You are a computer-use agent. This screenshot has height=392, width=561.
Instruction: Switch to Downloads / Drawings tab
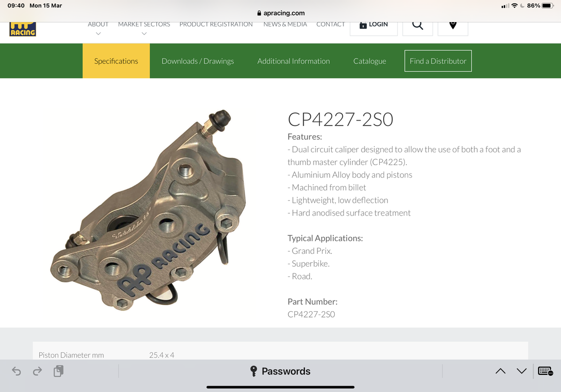click(198, 61)
